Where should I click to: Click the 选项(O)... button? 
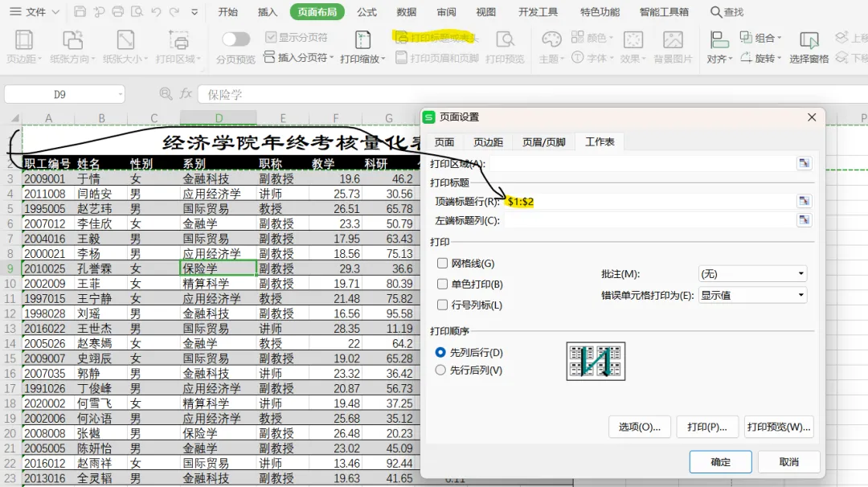pos(640,427)
